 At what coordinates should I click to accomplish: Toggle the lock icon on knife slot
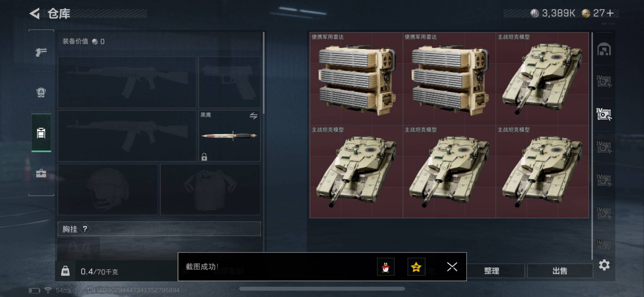(204, 157)
